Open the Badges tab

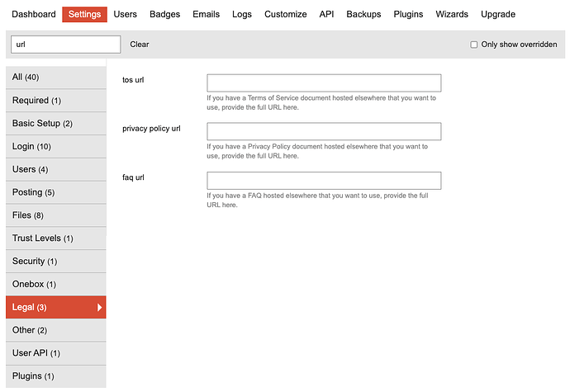[164, 14]
